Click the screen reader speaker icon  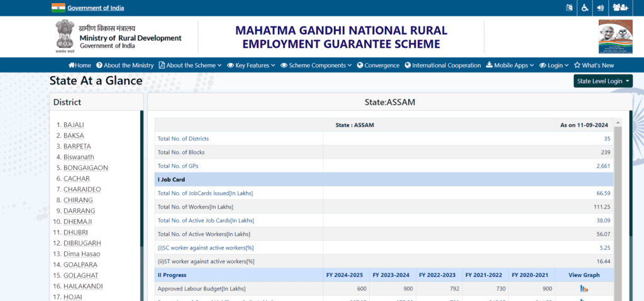click(601, 8)
